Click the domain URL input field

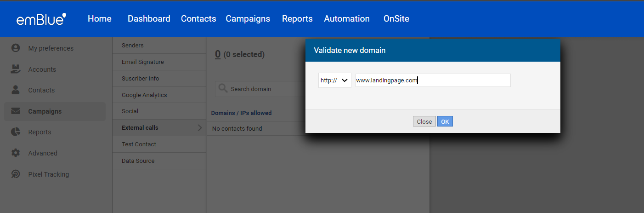pos(433,80)
